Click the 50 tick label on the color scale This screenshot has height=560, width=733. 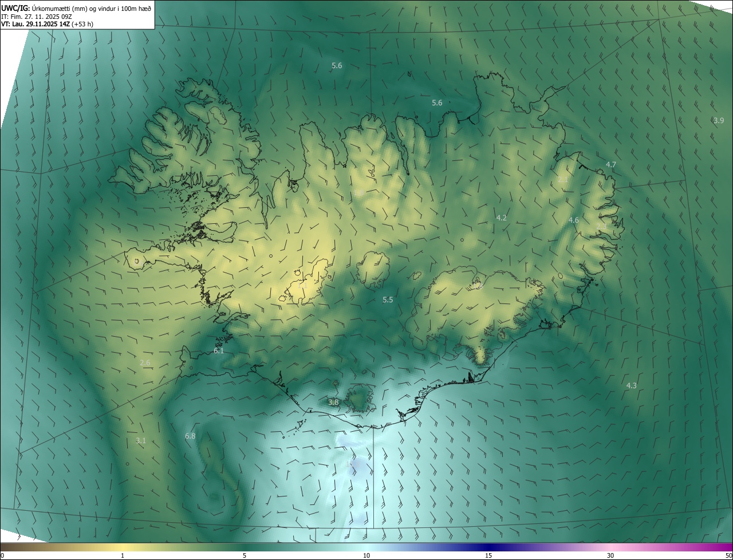[728, 555]
